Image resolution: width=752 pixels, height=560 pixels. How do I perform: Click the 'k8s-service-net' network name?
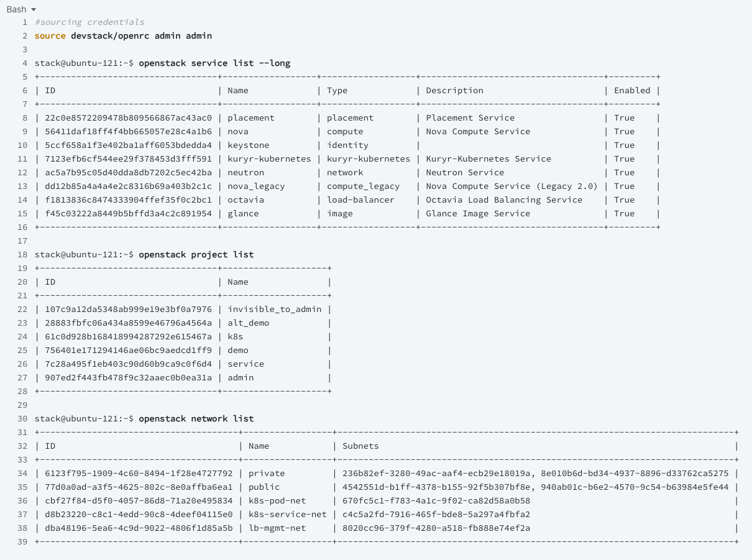pyautogui.click(x=287, y=515)
